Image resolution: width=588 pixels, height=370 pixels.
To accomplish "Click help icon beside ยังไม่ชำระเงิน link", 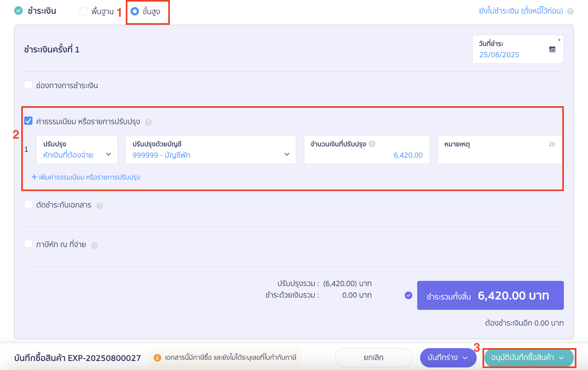I will [570, 11].
